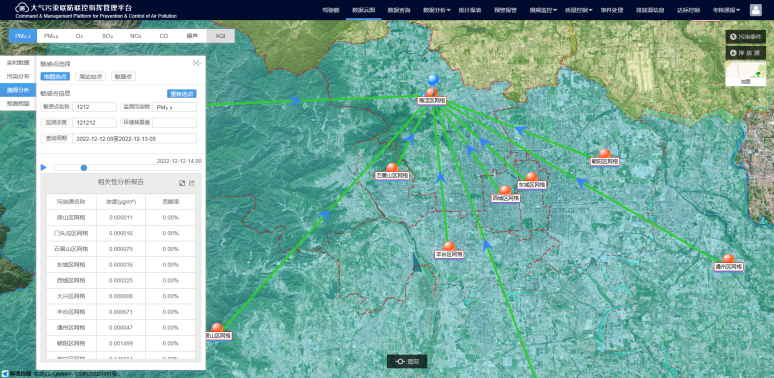
Task: Click the timeline slider handle
Action: [x=84, y=168]
